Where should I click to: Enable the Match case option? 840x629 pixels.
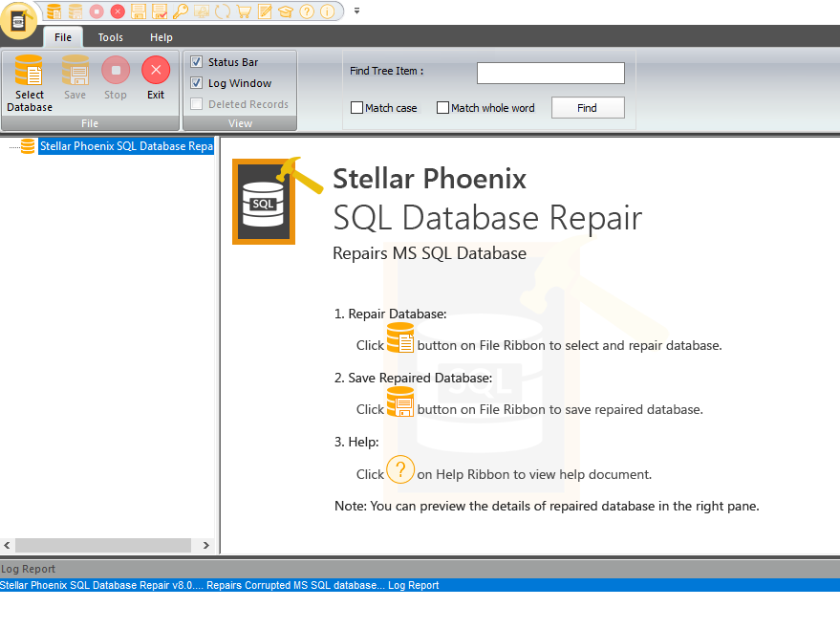tap(357, 108)
